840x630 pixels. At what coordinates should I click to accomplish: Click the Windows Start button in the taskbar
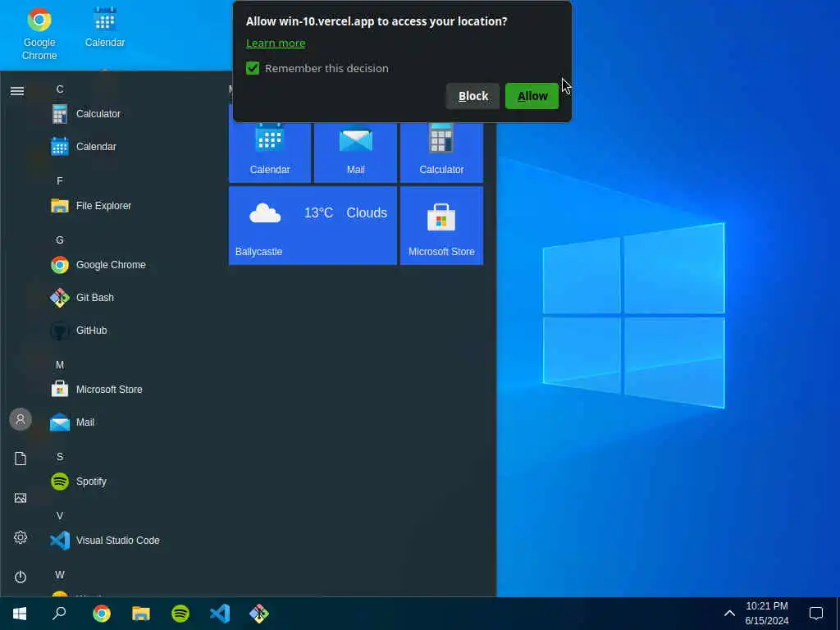tap(20, 614)
